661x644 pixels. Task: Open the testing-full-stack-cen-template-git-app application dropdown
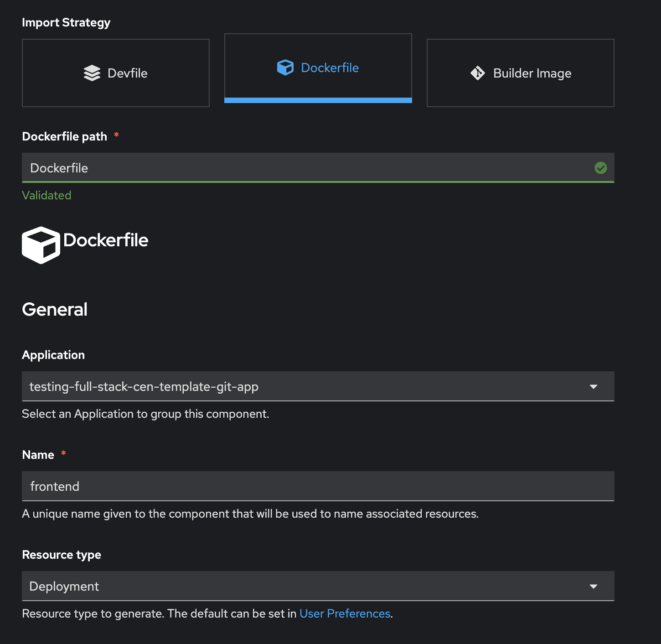(318, 386)
